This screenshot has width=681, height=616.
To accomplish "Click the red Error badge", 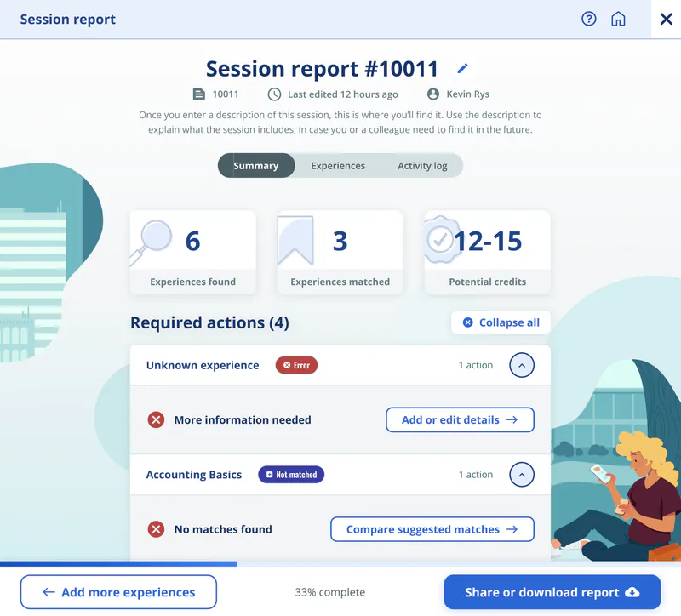I will [296, 365].
